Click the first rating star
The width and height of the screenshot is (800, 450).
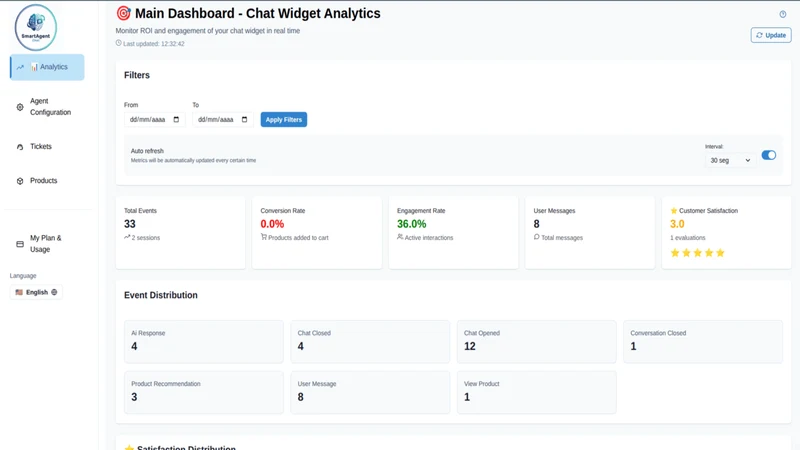[675, 253]
